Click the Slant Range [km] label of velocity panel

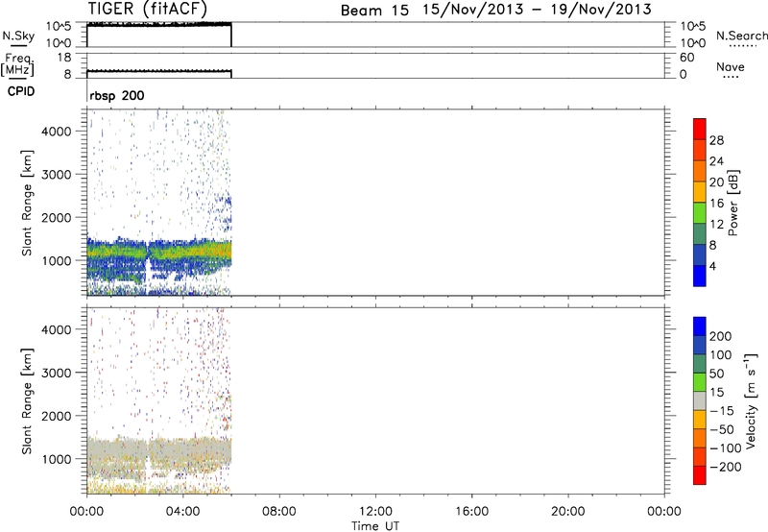click(x=27, y=401)
